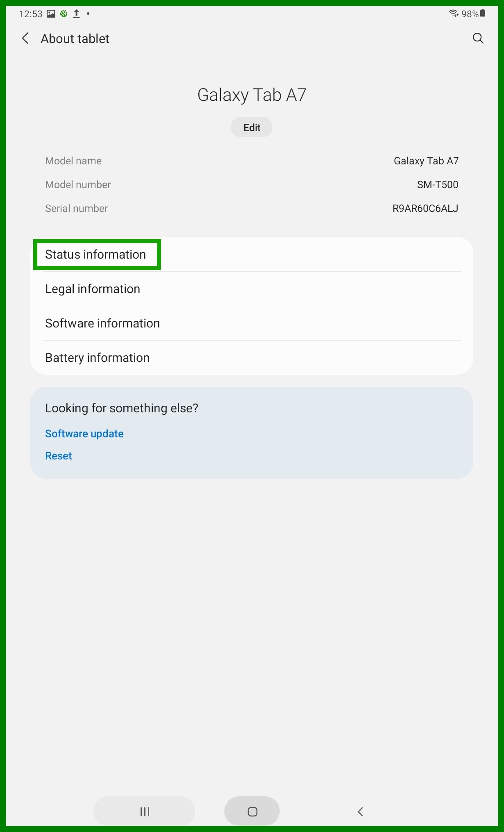Screen dimensions: 504x832
Task: Open Battery information
Action: (x=252, y=357)
